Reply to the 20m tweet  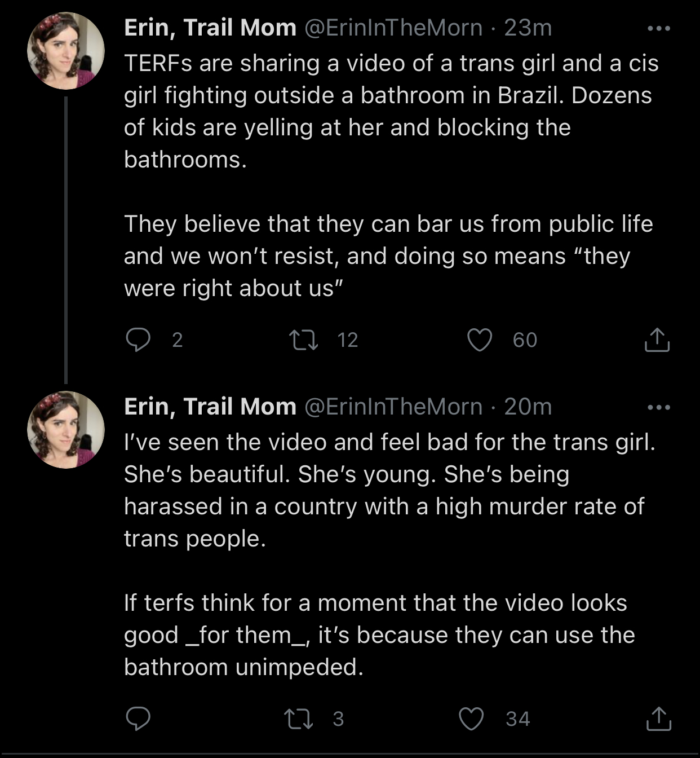point(138,719)
